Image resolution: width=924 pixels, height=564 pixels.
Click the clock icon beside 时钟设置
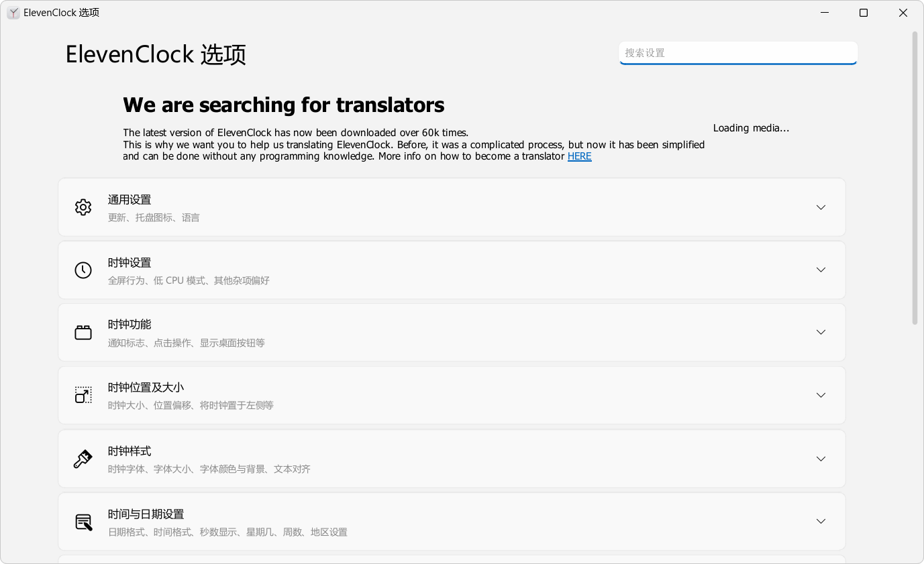(x=83, y=270)
